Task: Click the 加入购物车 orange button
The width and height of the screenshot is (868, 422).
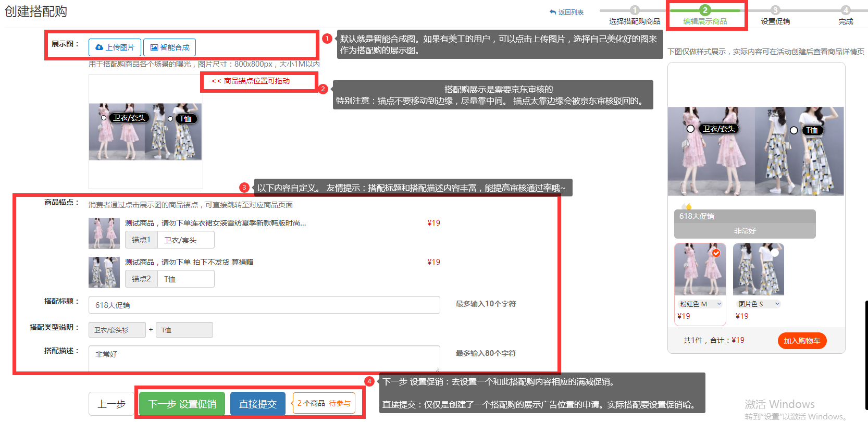Action: pyautogui.click(x=801, y=341)
